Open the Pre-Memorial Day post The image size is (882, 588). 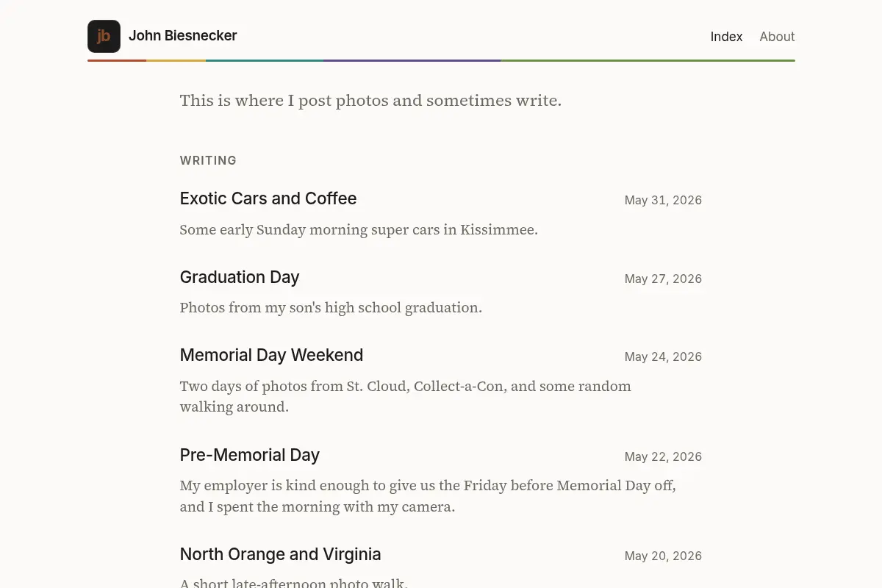[250, 455]
